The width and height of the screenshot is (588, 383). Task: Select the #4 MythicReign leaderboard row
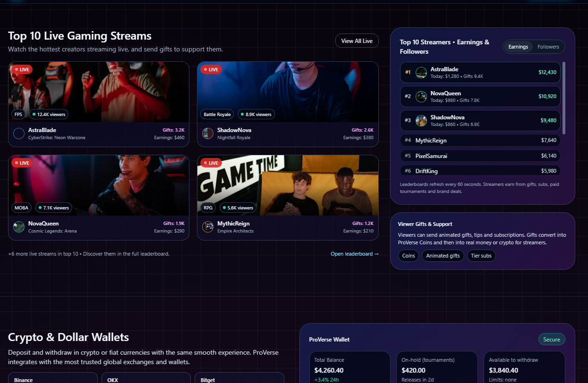click(480, 141)
